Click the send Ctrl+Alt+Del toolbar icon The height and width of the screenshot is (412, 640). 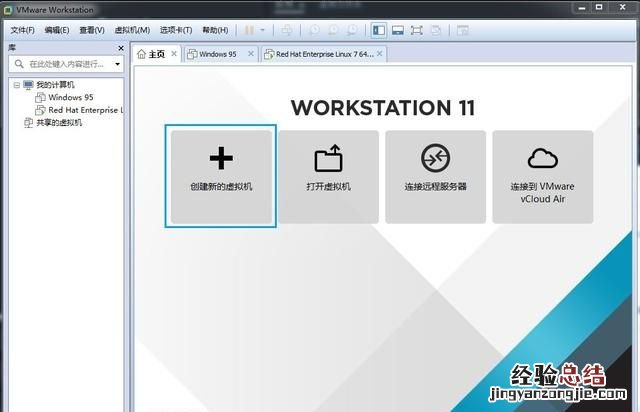(287, 30)
